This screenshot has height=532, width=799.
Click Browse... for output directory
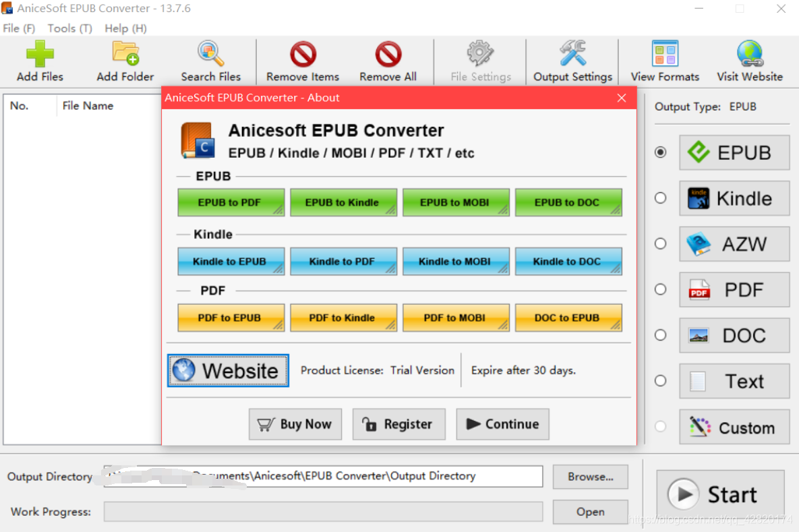591,477
